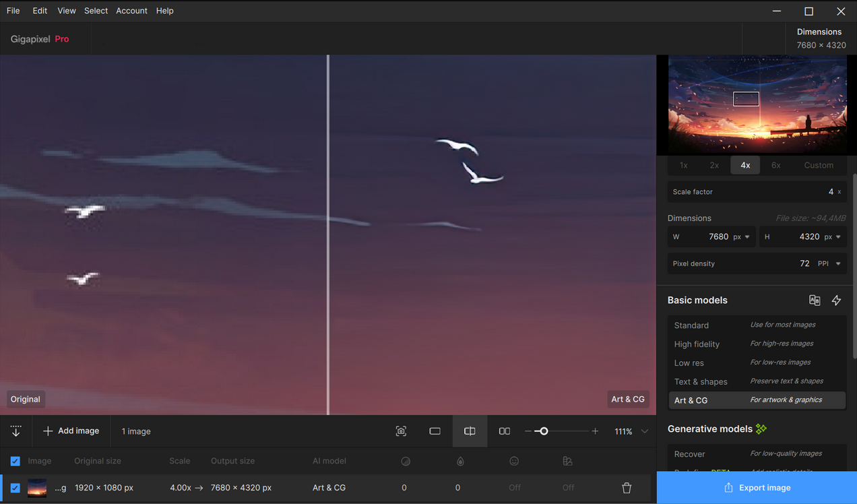Click the Add image button

tap(71, 431)
